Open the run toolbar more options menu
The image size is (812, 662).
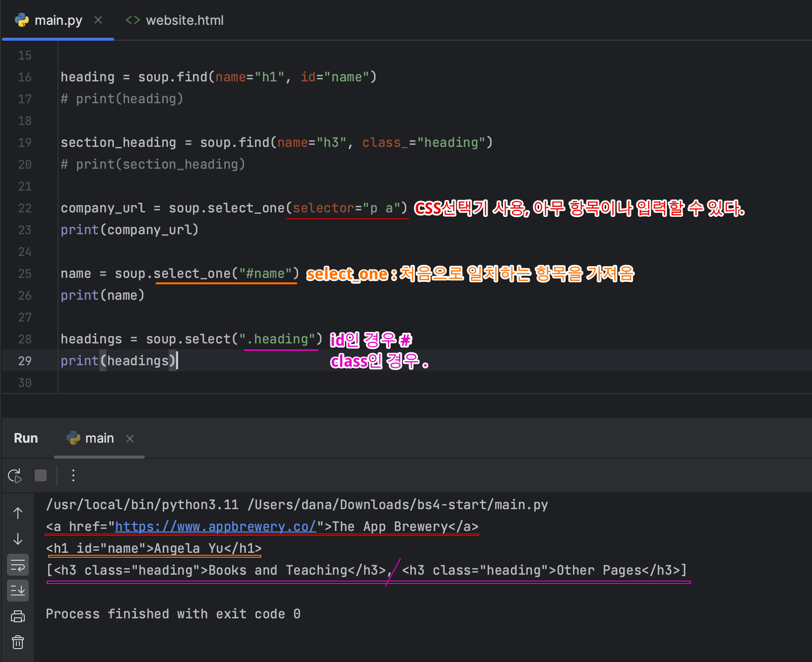coord(73,475)
